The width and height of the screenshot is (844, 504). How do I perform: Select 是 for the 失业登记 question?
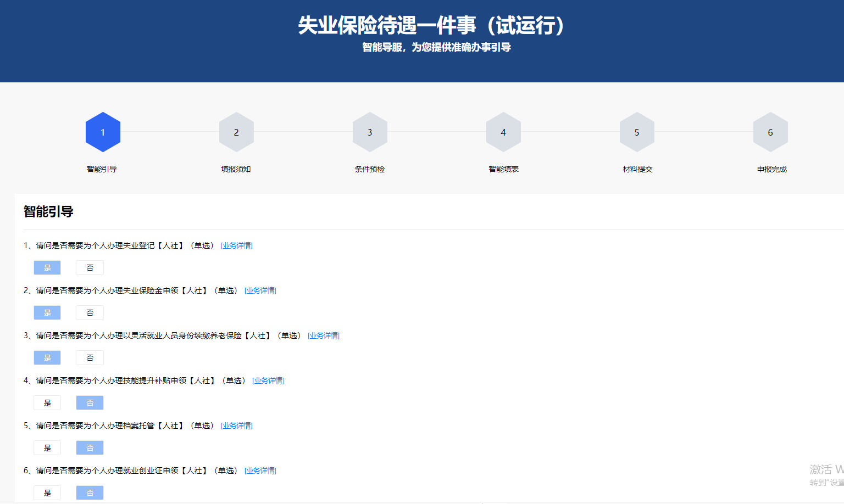tap(47, 267)
